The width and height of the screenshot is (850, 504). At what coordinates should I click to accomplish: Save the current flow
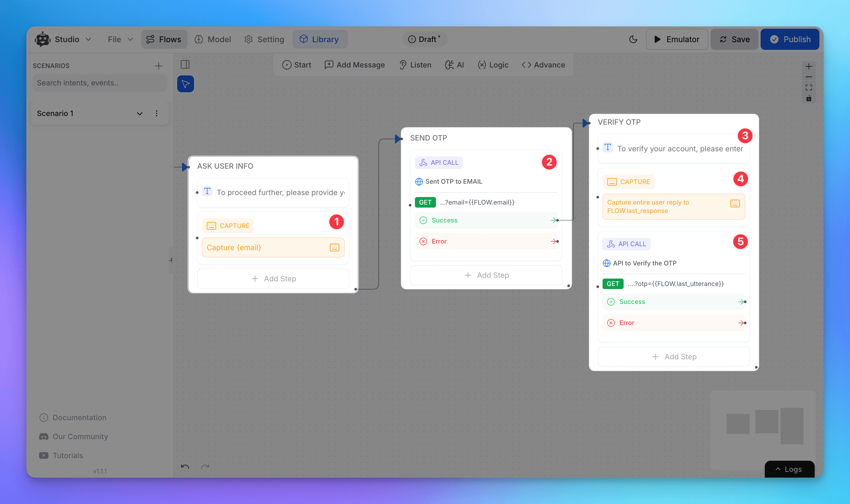pyautogui.click(x=735, y=39)
